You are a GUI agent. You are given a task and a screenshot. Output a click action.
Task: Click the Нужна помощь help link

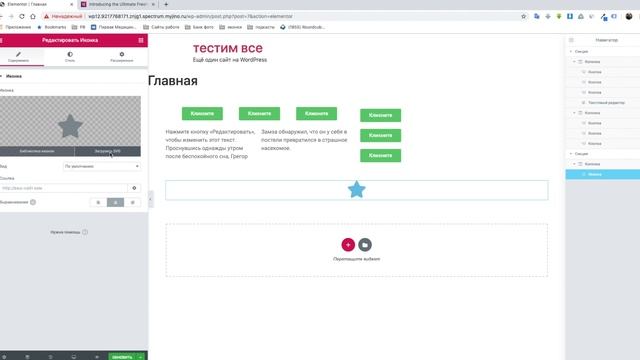(69, 232)
